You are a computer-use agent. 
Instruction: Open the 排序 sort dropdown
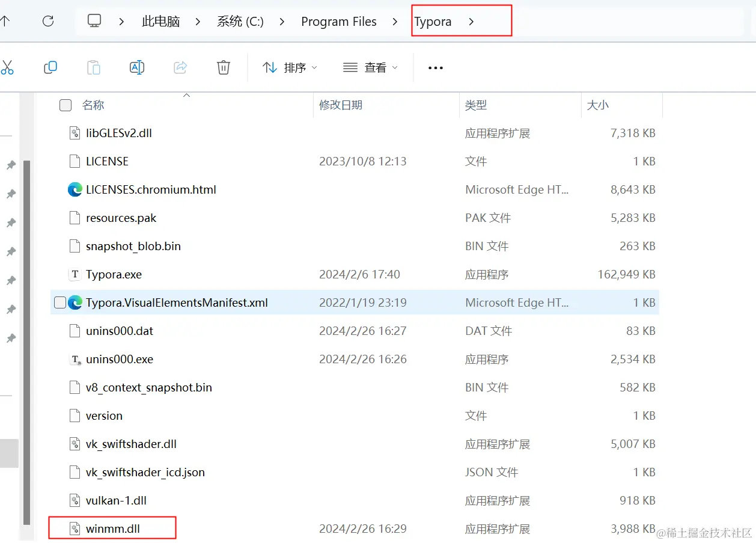point(290,67)
